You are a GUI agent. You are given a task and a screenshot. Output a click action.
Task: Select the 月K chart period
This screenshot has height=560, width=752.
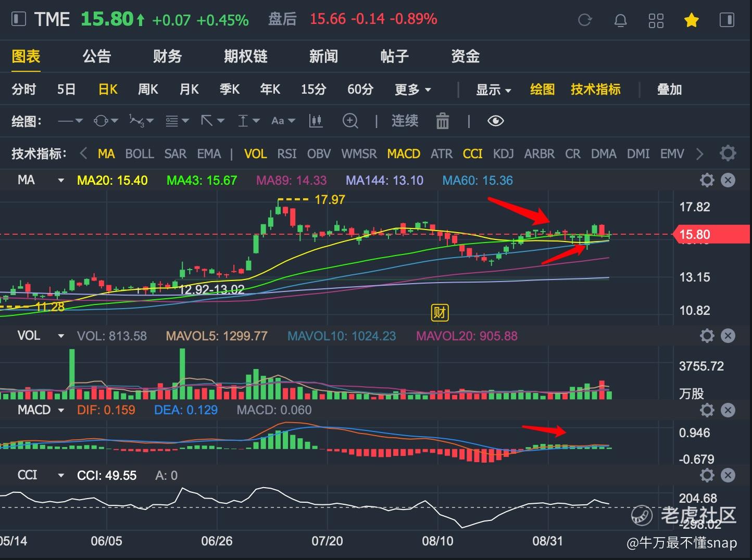(189, 90)
